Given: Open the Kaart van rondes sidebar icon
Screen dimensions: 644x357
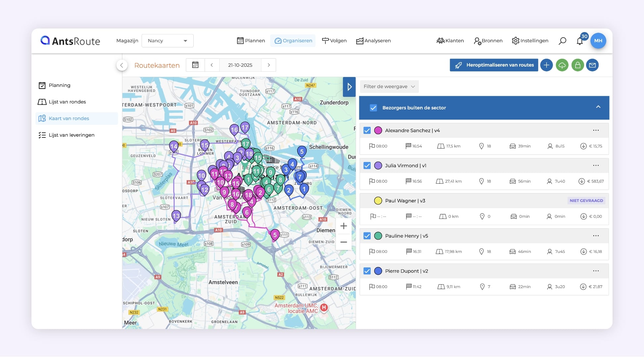Looking at the screenshot, I should pos(42,118).
